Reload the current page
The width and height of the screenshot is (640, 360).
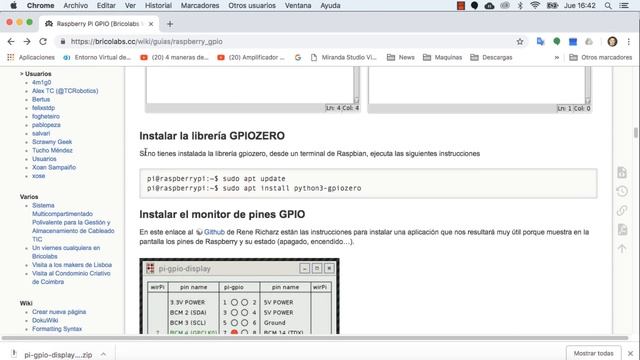pos(43,42)
